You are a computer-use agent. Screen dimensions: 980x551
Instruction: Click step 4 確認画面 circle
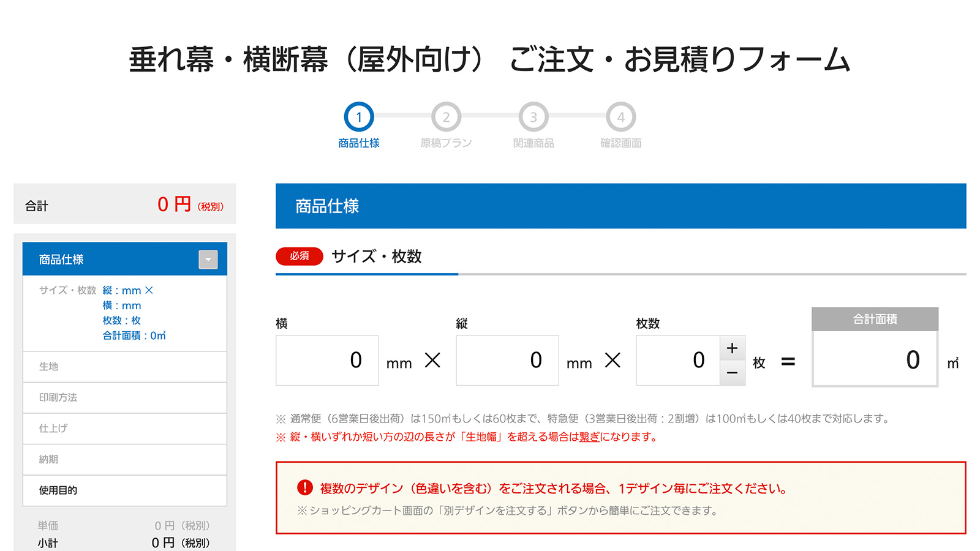[x=620, y=117]
